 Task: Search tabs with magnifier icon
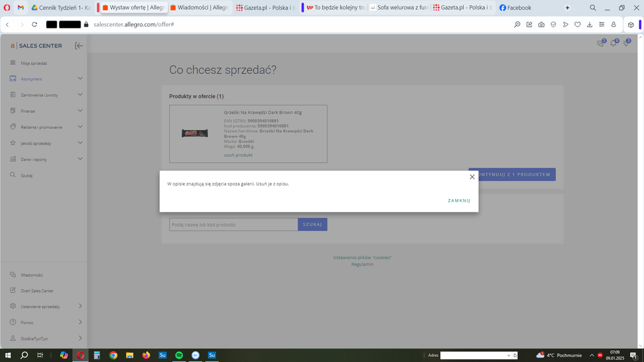(x=592, y=7)
